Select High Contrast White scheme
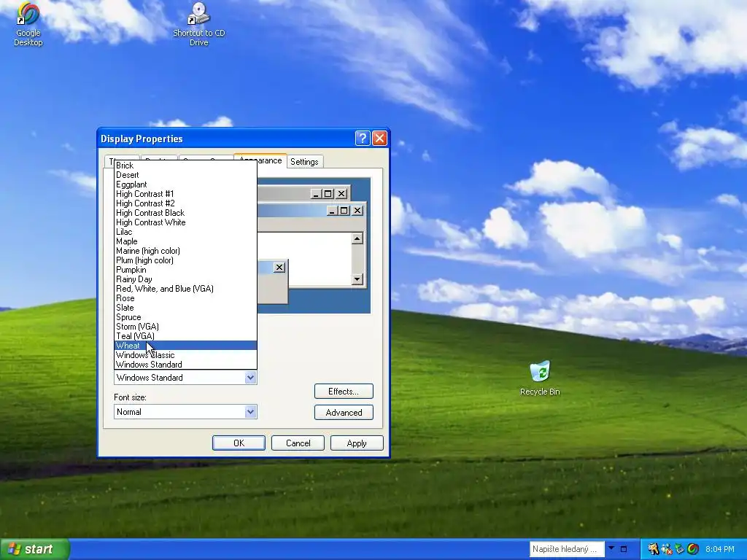Image resolution: width=747 pixels, height=560 pixels. pyautogui.click(x=186, y=222)
